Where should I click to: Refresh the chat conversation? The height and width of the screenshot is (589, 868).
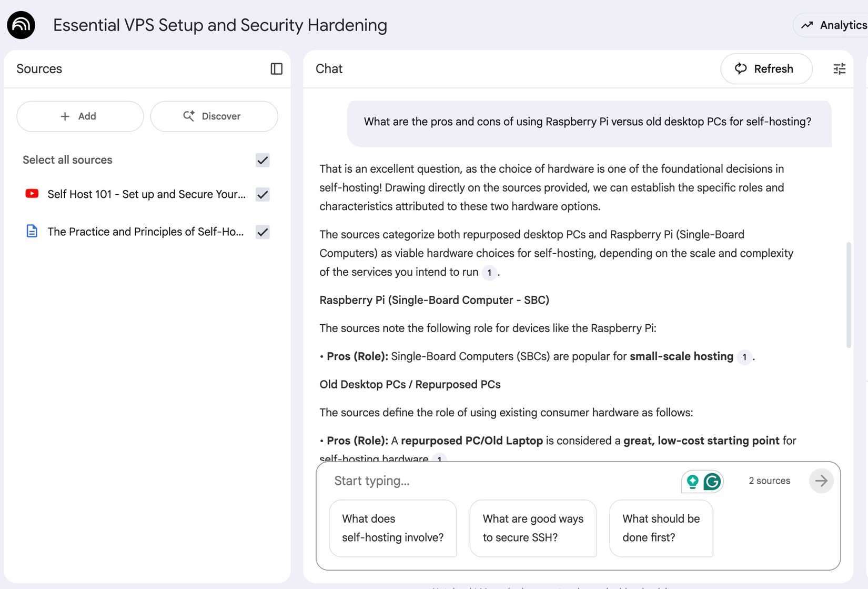click(x=766, y=69)
